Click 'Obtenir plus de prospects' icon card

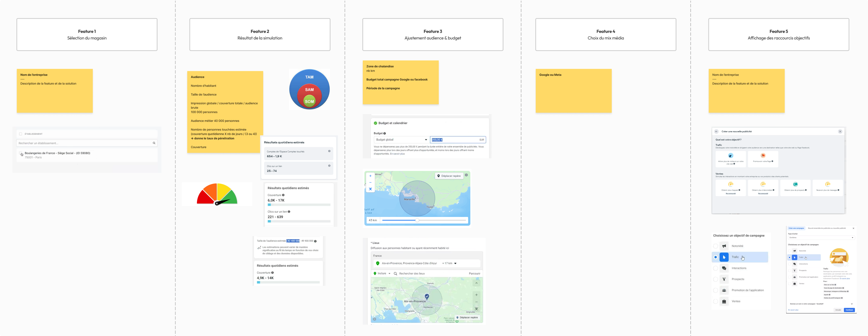795,184
